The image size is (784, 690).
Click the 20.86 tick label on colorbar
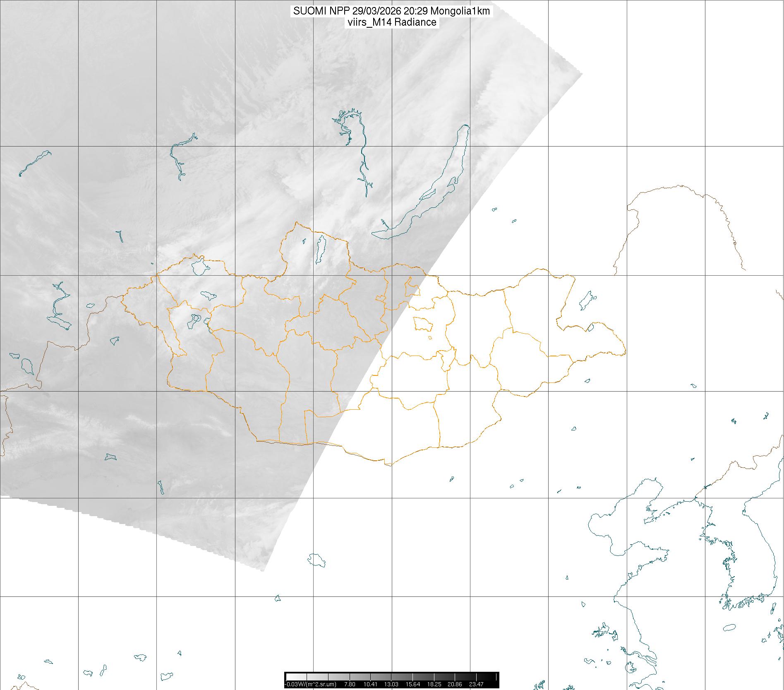point(455,684)
